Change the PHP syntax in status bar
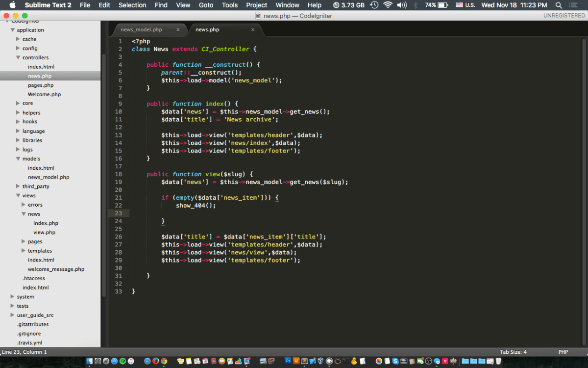588x368 pixels. coord(563,352)
